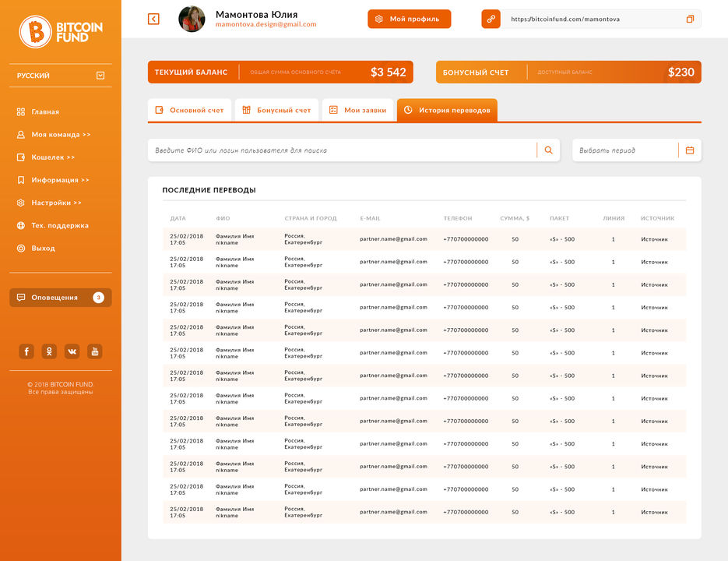Image resolution: width=728 pixels, height=561 pixels.
Task: Click the ТЕКУЩИЙ БАЛАНС panel
Action: click(280, 72)
